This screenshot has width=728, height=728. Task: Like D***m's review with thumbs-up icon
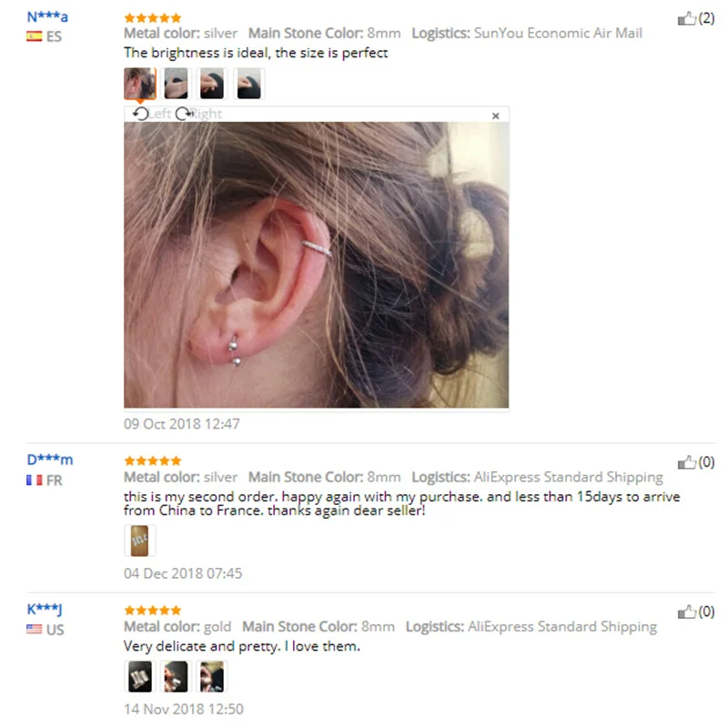click(687, 462)
